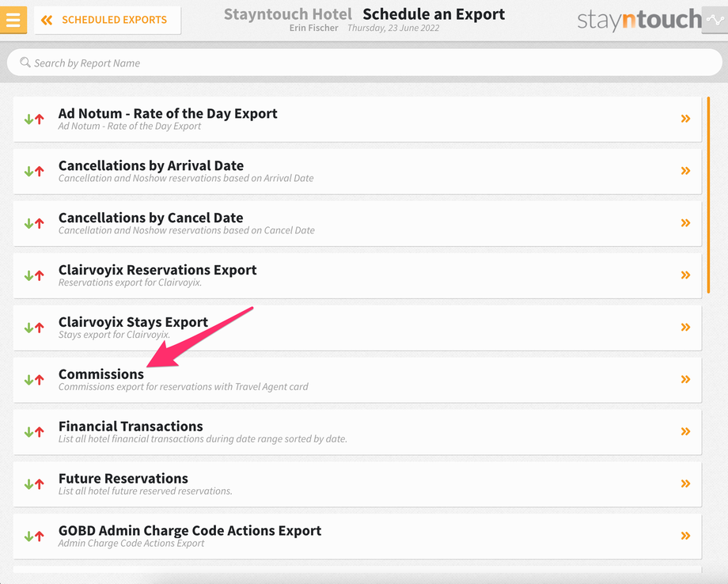Click the user name Erin Fischer

pyautogui.click(x=314, y=28)
